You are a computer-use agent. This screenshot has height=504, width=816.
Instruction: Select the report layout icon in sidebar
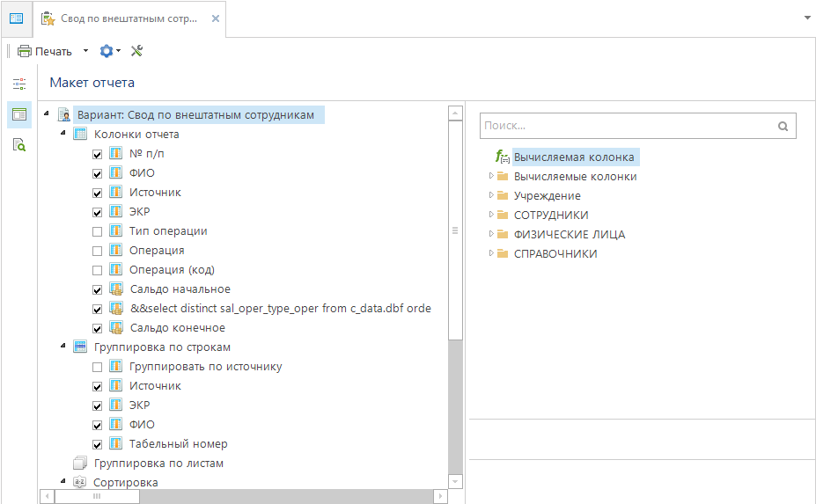point(19,114)
